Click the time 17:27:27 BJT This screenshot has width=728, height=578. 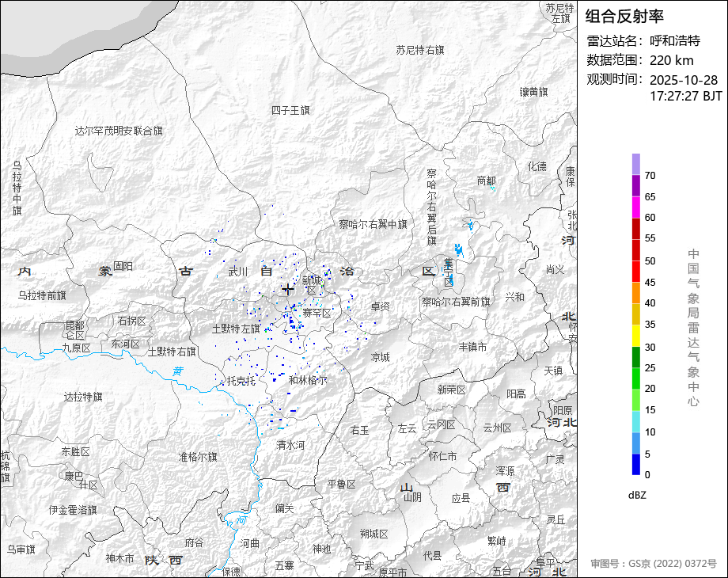click(686, 96)
